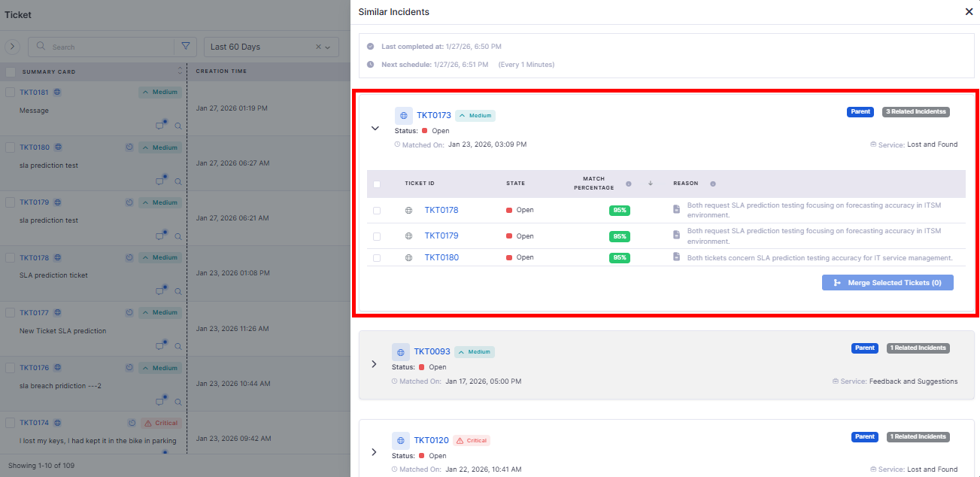The width and height of the screenshot is (980, 477).
Task: Open the TKT0178 ticket link
Action: coord(441,211)
